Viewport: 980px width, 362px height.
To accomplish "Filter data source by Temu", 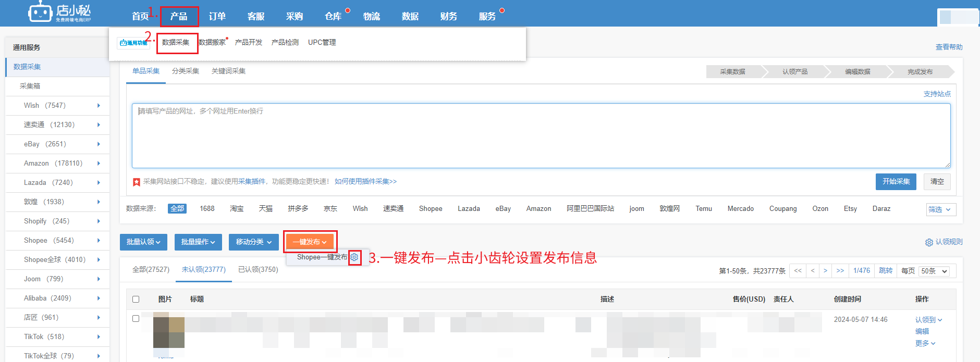I will pyautogui.click(x=704, y=209).
